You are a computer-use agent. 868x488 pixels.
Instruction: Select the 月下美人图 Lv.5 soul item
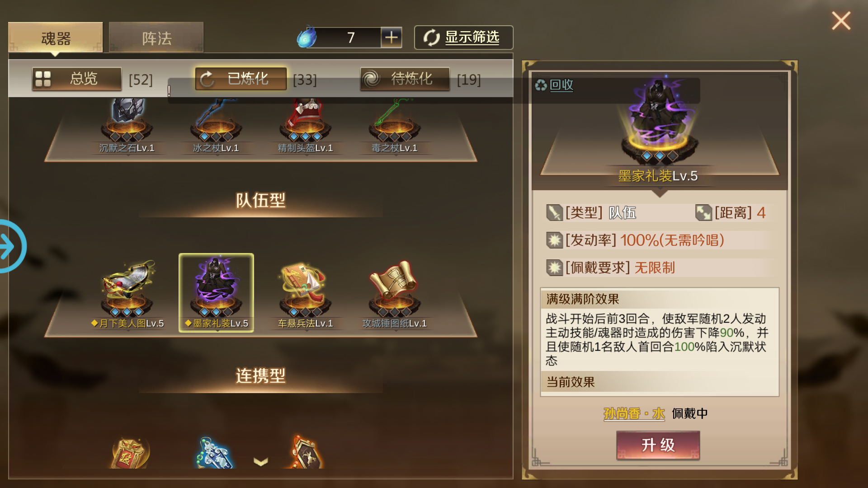coord(127,293)
